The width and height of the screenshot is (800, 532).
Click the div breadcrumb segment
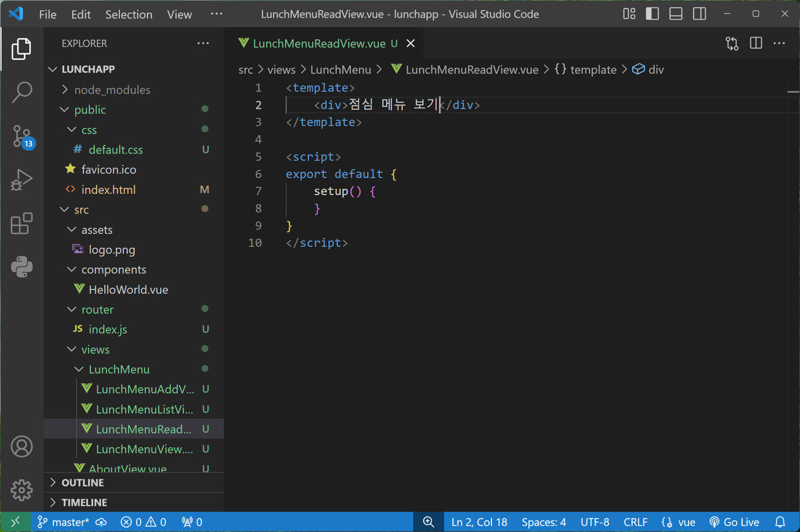pyautogui.click(x=648, y=70)
